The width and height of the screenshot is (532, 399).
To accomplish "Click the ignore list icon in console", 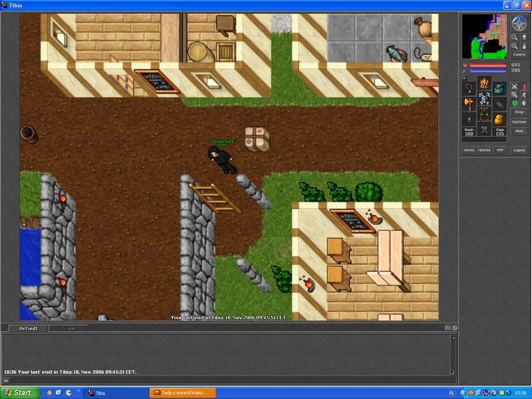I will pos(455,328).
